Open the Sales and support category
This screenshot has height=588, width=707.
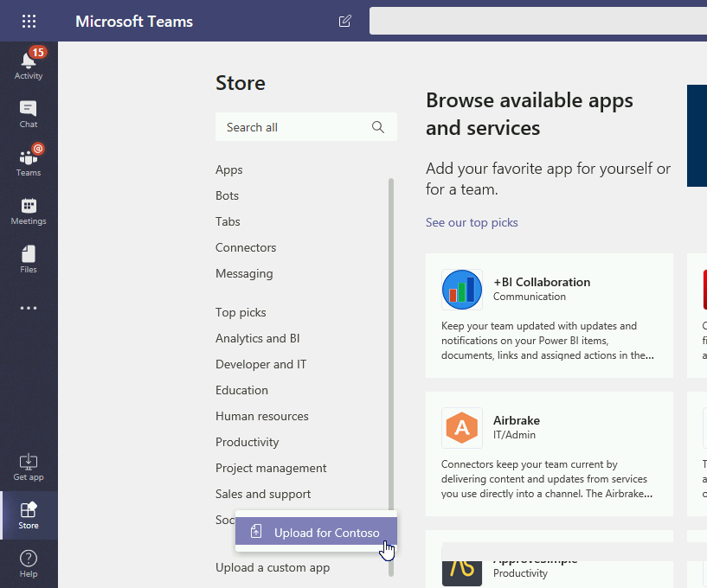click(x=263, y=495)
